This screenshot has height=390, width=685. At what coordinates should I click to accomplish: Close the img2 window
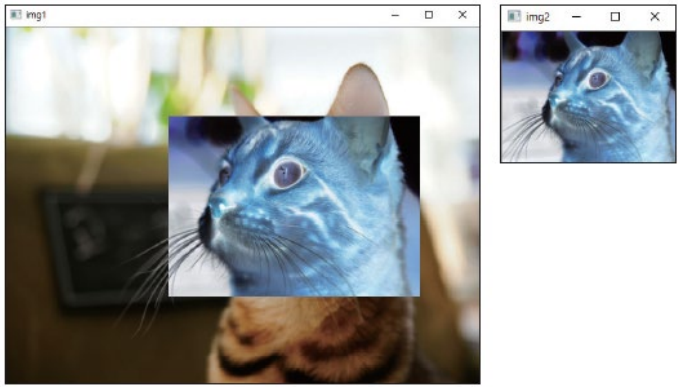pyautogui.click(x=654, y=17)
